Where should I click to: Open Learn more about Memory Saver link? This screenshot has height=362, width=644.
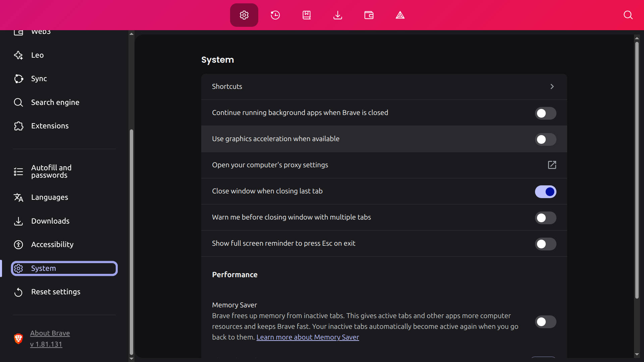[308, 337]
